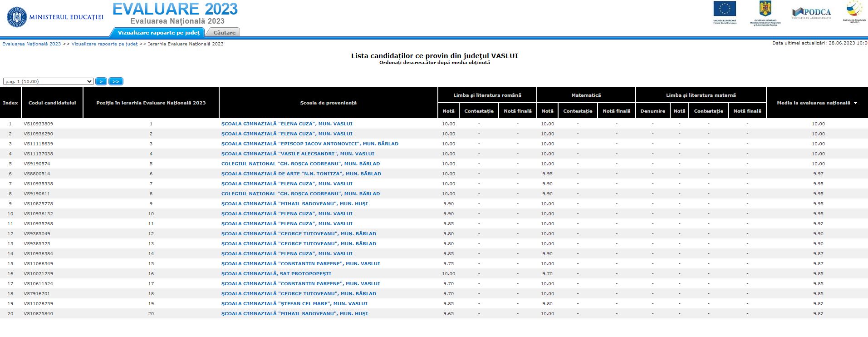Click the Ierarhia Evaluare Națională 2023 breadcrumb text
This screenshot has height=337, width=868.
click(x=186, y=44)
